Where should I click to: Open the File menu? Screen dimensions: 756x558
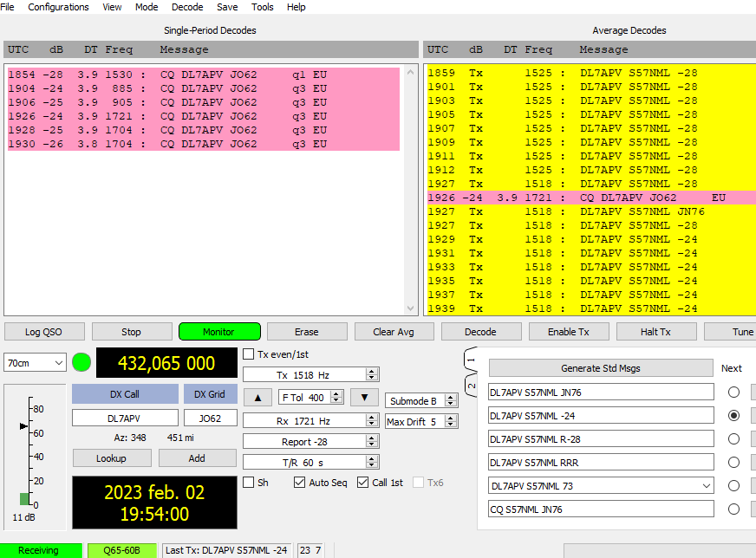tap(7, 7)
